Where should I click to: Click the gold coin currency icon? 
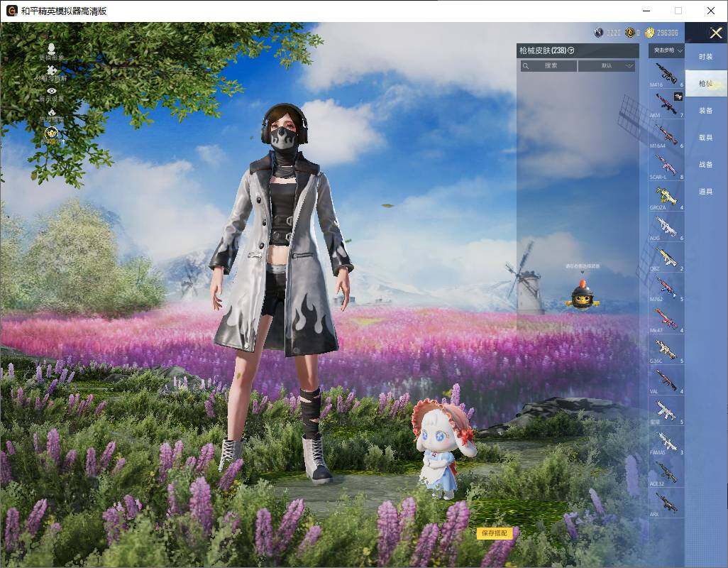coord(650,33)
